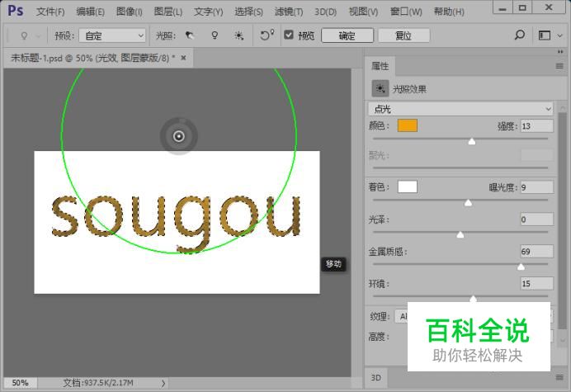Image resolution: width=571 pixels, height=392 pixels.
Task: Select the light center handle on canvas
Action: point(179,136)
